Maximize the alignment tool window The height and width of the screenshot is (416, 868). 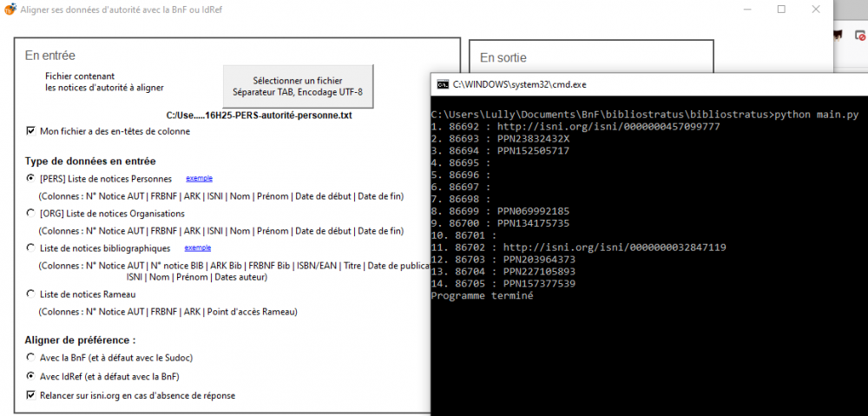tap(781, 10)
